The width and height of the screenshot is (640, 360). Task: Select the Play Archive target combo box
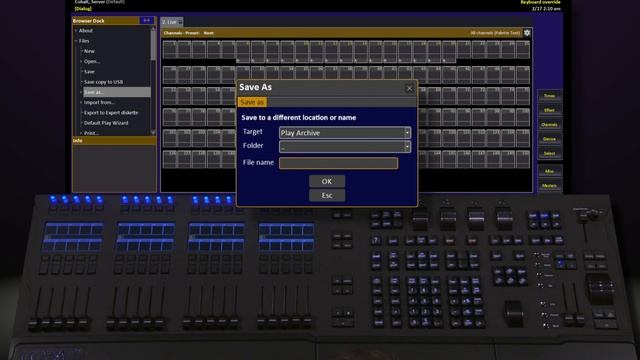(345, 133)
